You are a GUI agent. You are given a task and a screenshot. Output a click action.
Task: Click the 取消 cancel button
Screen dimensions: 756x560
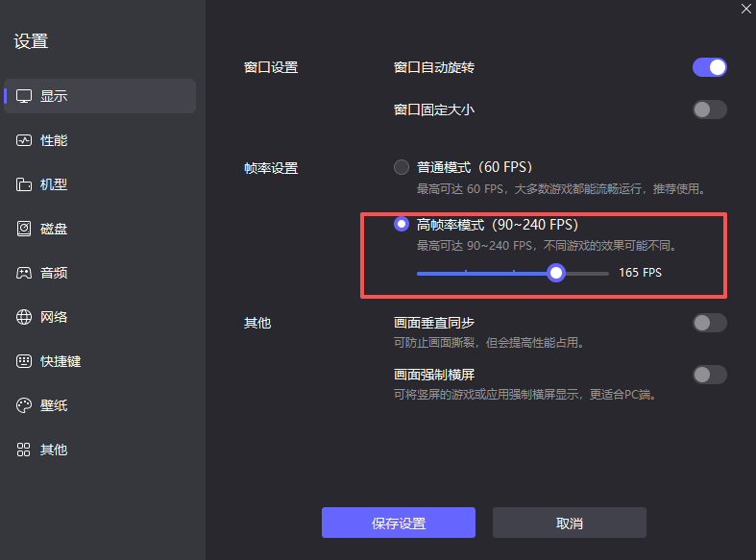pyautogui.click(x=570, y=523)
